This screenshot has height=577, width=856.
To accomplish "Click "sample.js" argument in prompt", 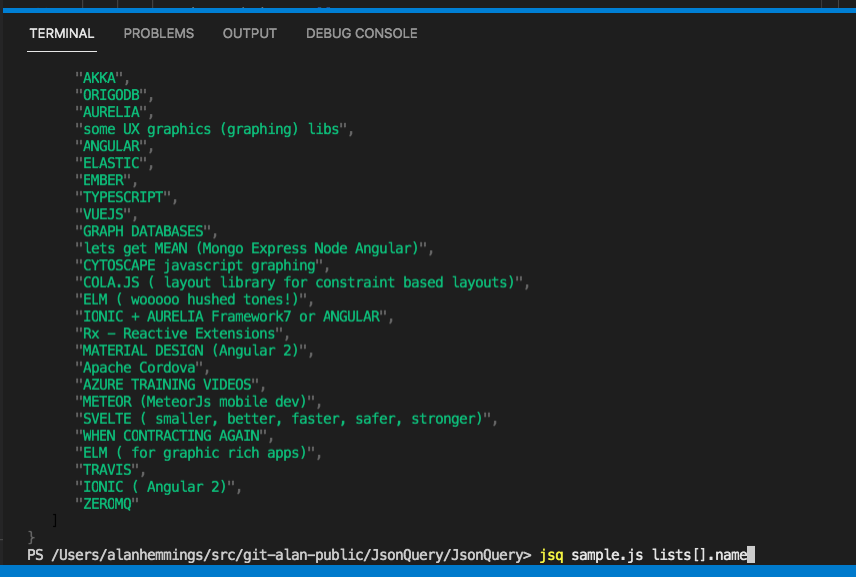I will point(607,555).
